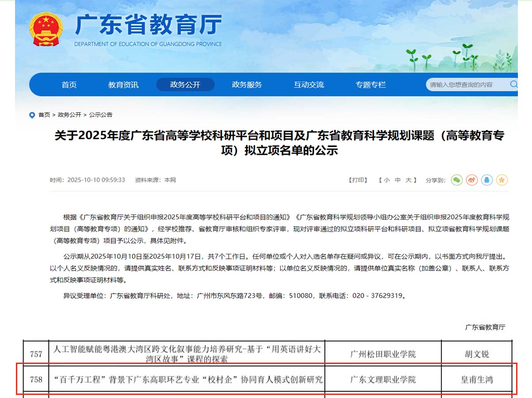
Task: Click the search magnifier icon
Action: click(513, 84)
